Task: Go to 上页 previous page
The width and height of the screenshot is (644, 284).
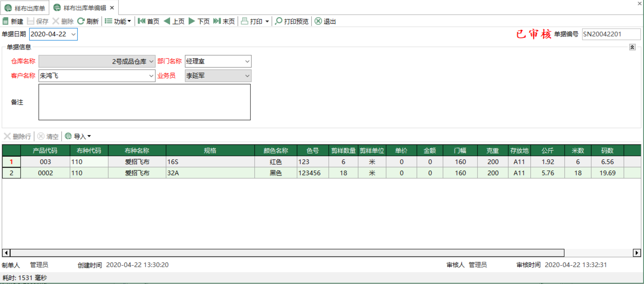Action: (174, 21)
